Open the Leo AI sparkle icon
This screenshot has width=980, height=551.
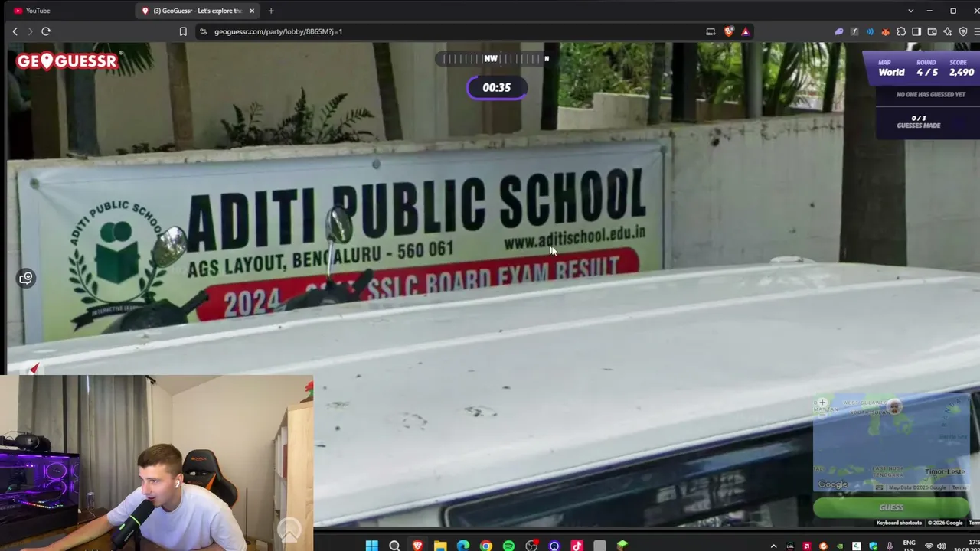point(948,31)
